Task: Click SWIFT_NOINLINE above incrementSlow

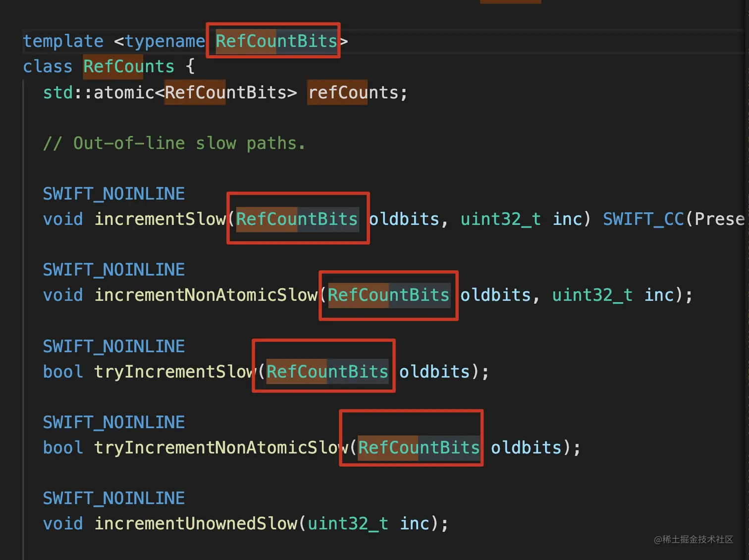Action: click(114, 194)
